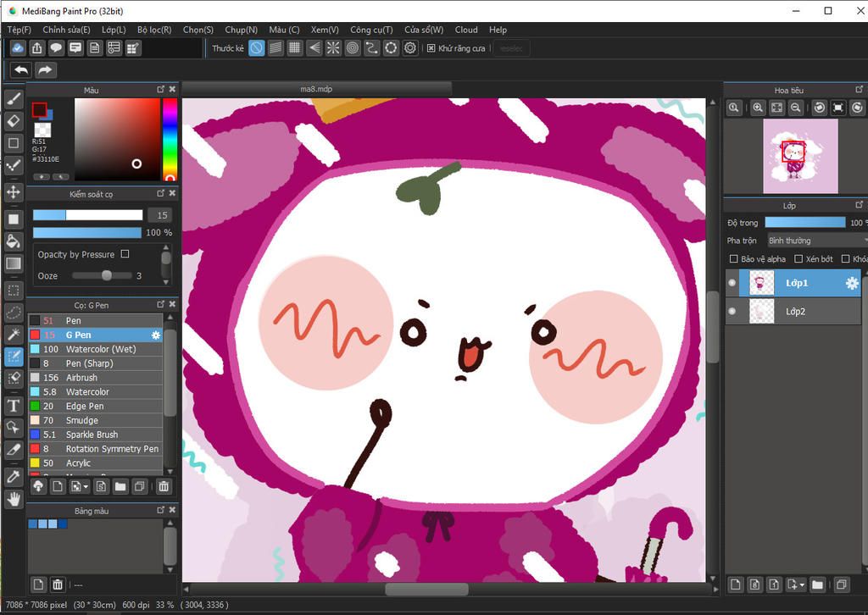Image resolution: width=868 pixels, height=615 pixels.
Task: Open the Bộ lọc(R) menu
Action: pos(154,30)
